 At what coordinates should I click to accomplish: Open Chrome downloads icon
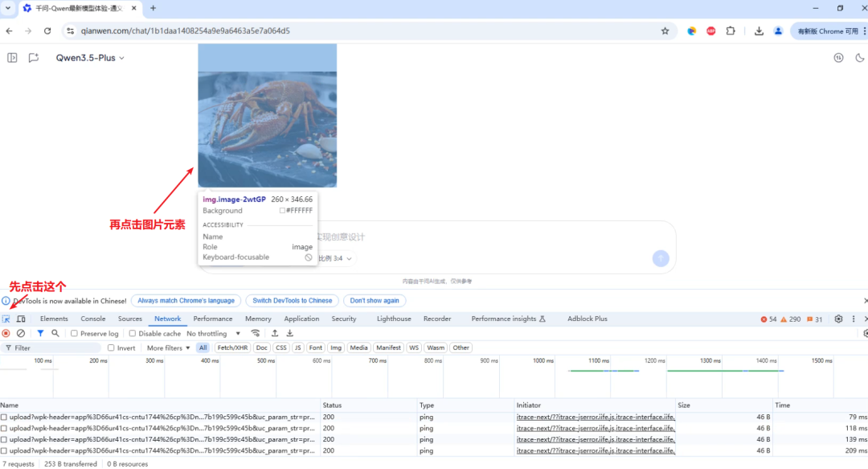tap(759, 31)
